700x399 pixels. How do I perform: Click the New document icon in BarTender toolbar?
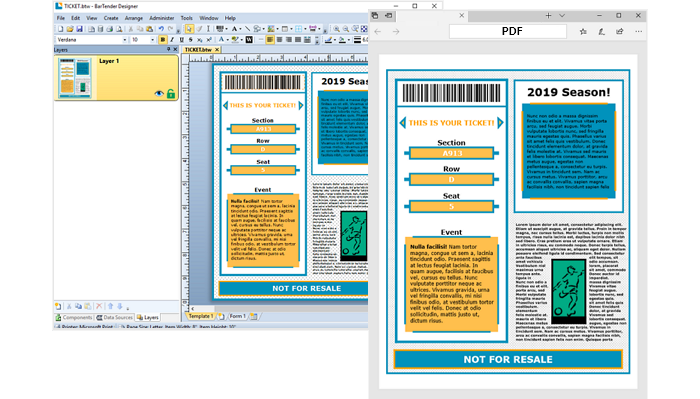(x=60, y=29)
